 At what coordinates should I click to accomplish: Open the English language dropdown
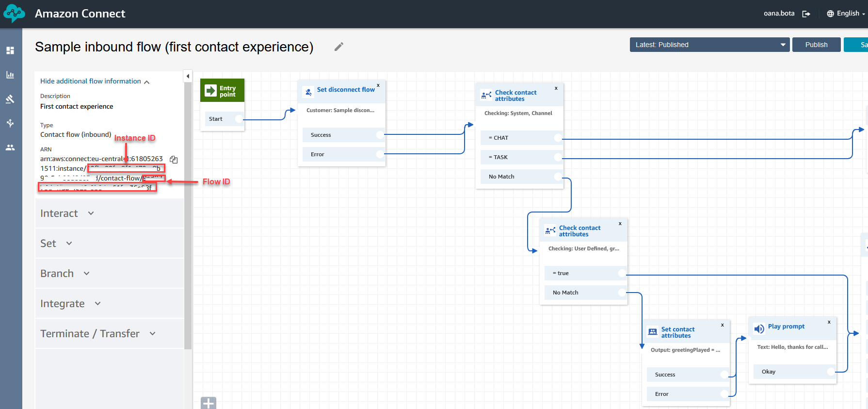846,14
